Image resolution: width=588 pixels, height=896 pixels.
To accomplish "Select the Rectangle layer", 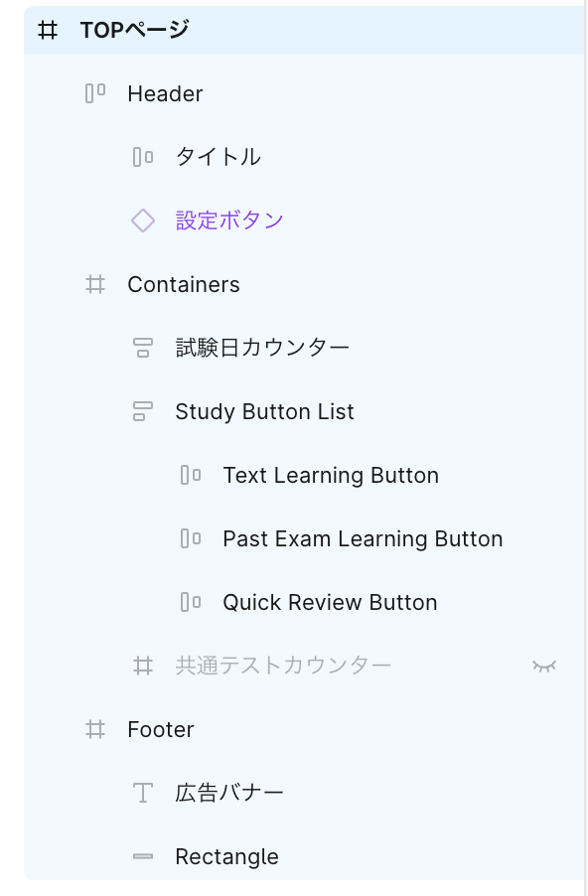I will point(226,856).
